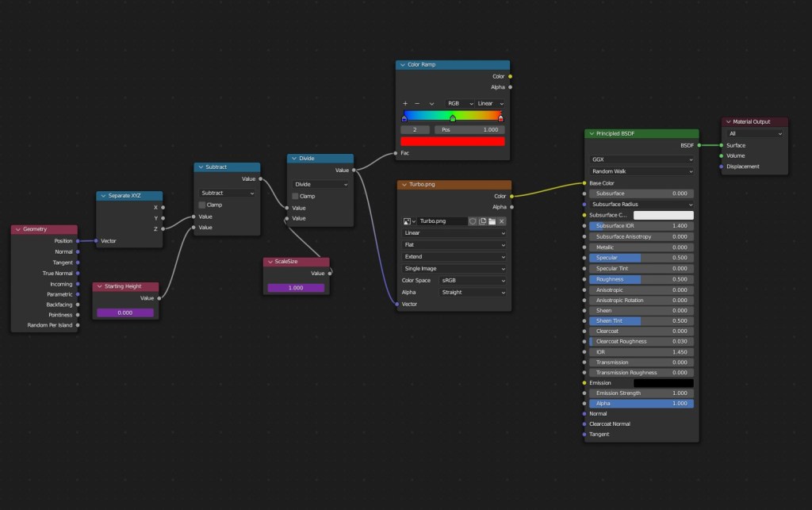This screenshot has height=510, width=812.
Task: Unlink Turbo.png image with X icon
Action: pos(501,221)
